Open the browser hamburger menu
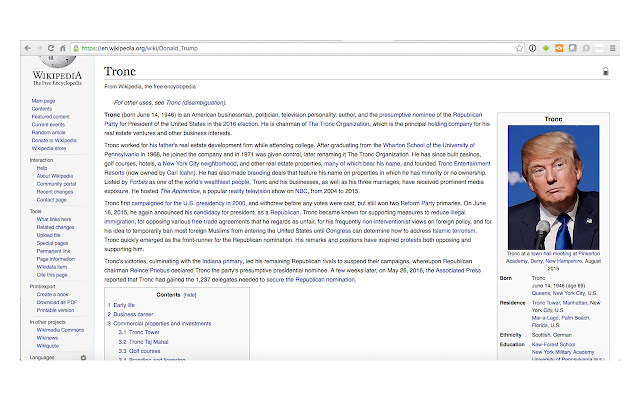 point(612,48)
